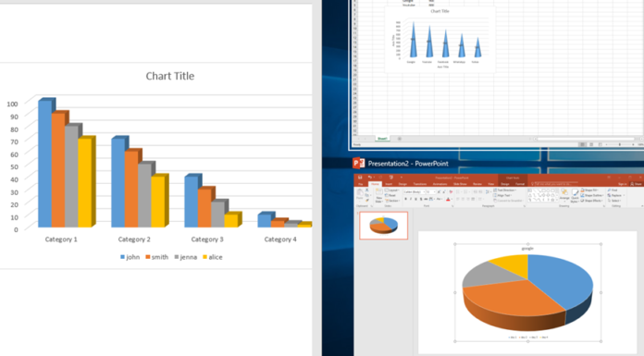Click the zoom in plus icon in Excel
The height and width of the screenshot is (356, 644).
point(633,144)
